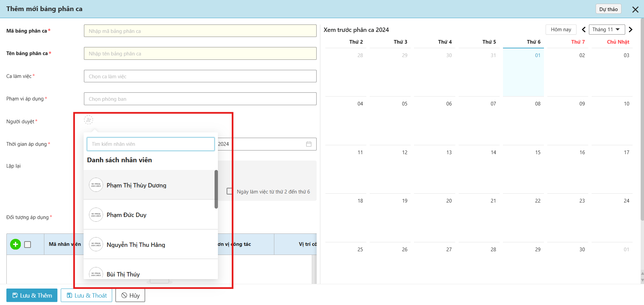The width and height of the screenshot is (644, 305).
Task: Expand the Chọn phòng ban selector
Action: pyautogui.click(x=200, y=99)
